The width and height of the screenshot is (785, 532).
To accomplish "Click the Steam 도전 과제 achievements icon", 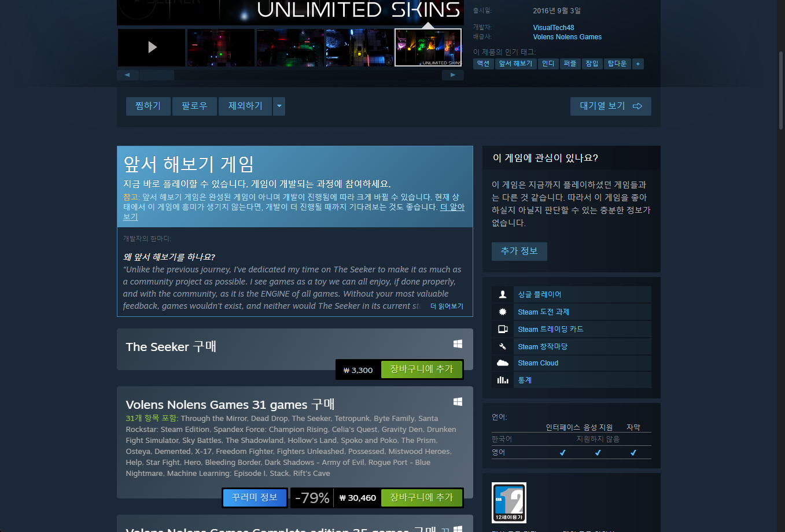I will click(x=503, y=312).
